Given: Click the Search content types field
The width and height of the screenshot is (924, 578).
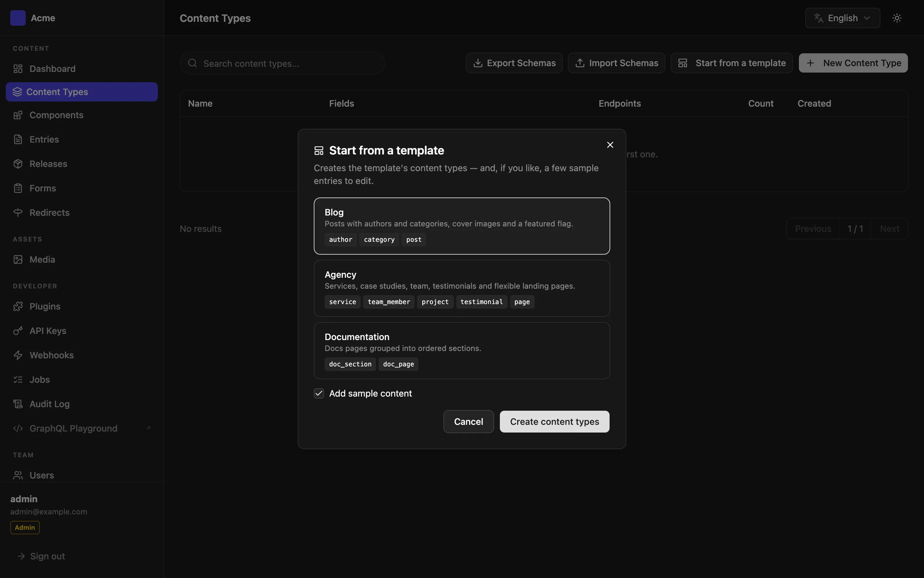Looking at the screenshot, I should (282, 63).
